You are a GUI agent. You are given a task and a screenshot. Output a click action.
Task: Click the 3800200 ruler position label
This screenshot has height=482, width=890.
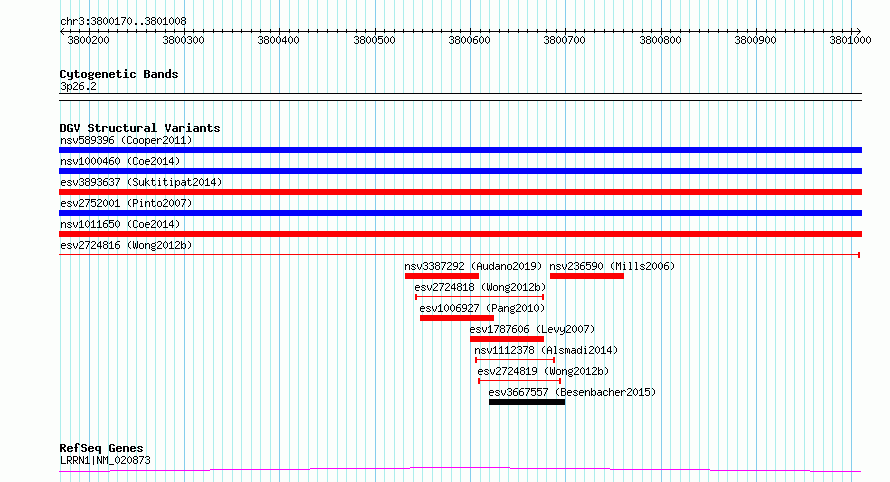(88, 40)
